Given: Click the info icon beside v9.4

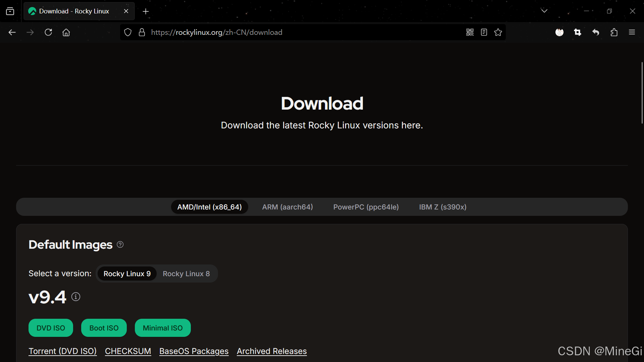Looking at the screenshot, I should (76, 297).
